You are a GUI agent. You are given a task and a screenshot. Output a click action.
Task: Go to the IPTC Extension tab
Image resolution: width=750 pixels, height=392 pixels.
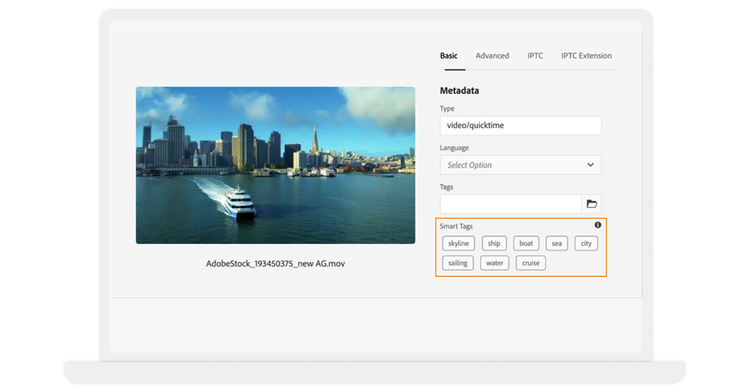[586, 56]
